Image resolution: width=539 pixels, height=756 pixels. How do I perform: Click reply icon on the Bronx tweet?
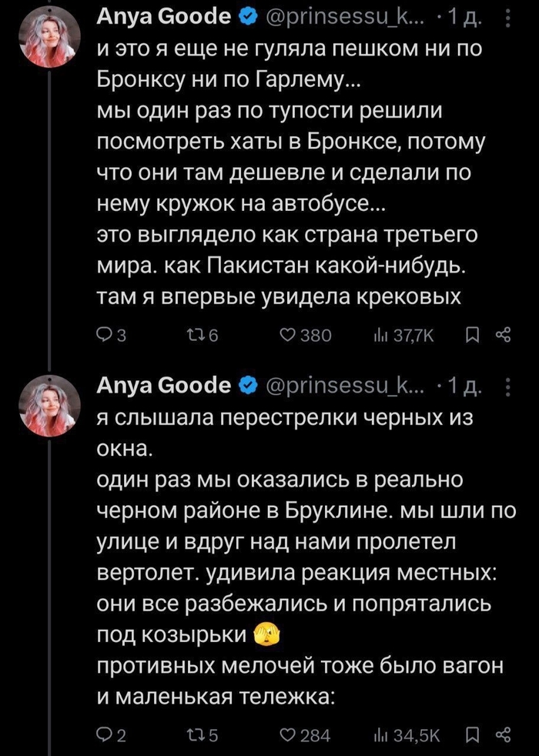click(102, 335)
